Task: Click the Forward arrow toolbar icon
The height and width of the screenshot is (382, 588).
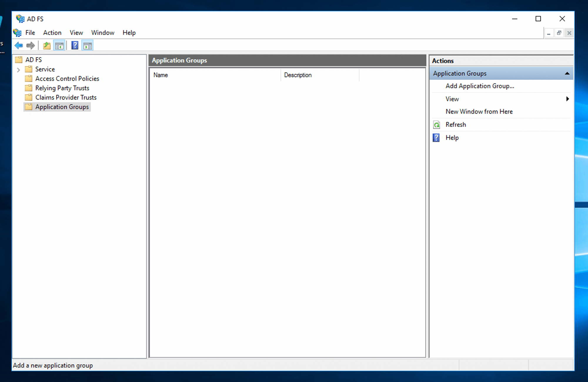Action: point(31,46)
